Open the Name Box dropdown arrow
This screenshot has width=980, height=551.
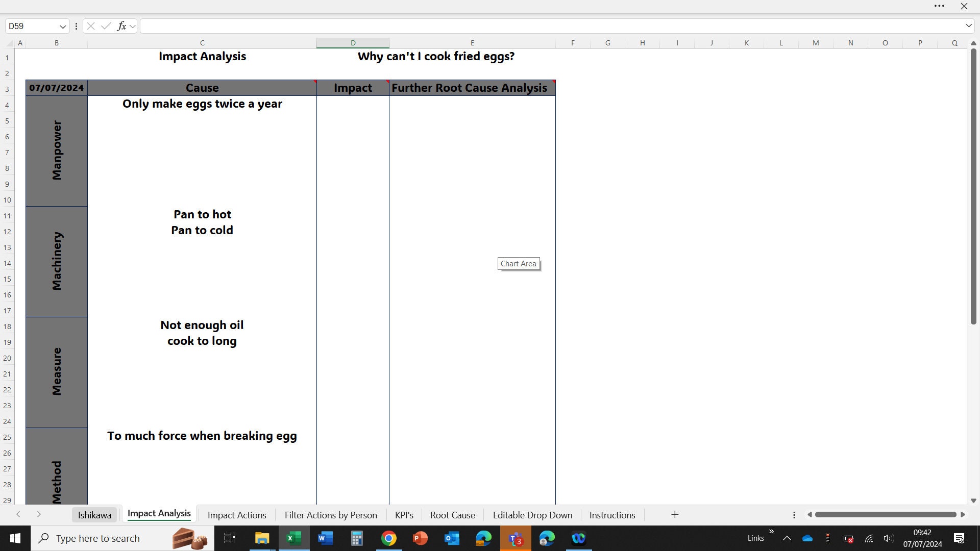point(62,26)
